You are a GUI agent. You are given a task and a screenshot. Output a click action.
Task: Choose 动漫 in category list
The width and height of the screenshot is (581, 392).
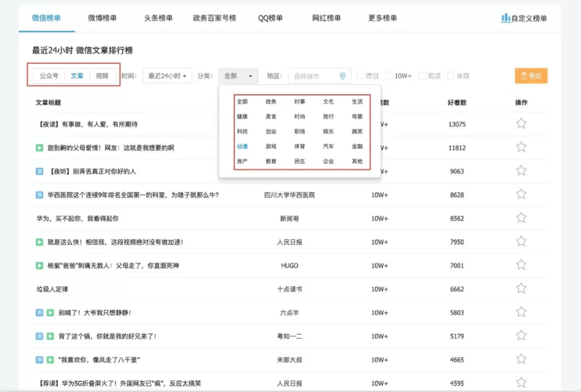(x=242, y=147)
